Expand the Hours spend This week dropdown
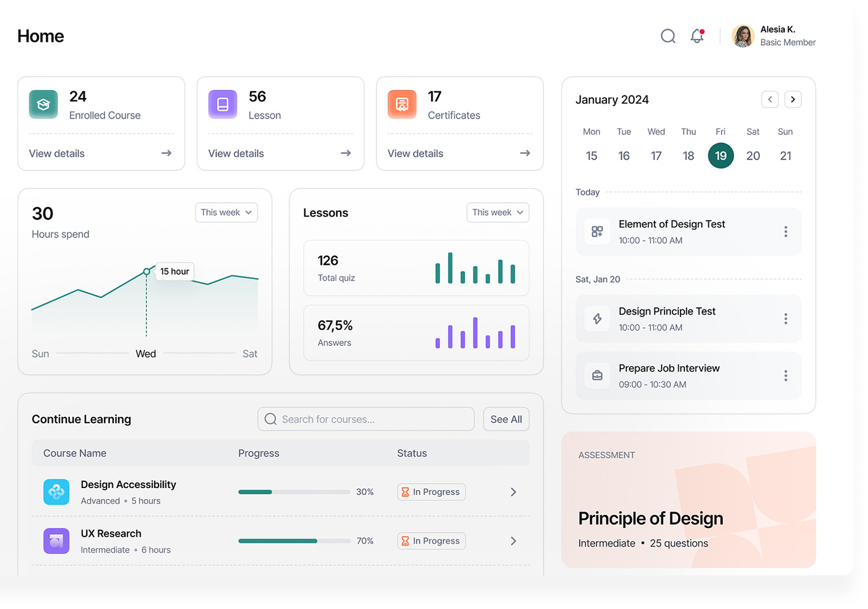The width and height of the screenshot is (868, 609). pyautogui.click(x=226, y=213)
